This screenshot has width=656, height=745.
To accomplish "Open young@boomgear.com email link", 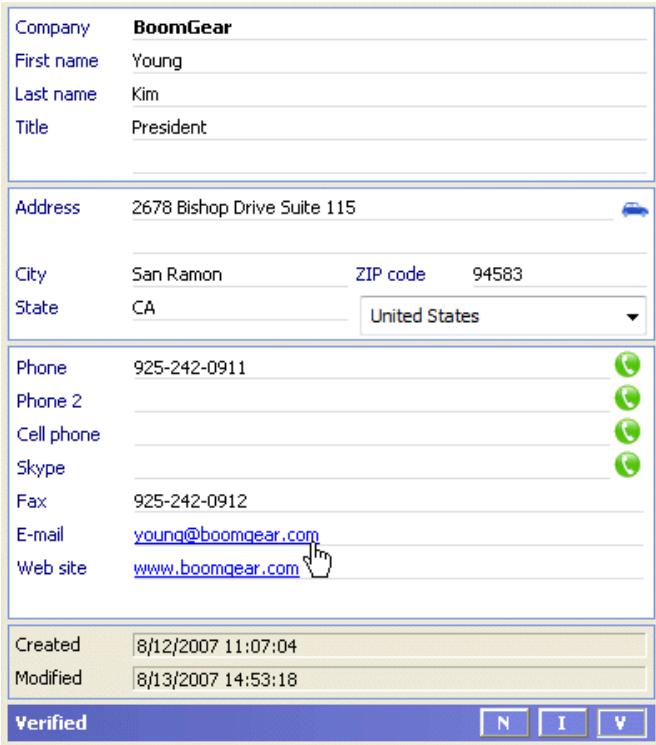I will tap(226, 535).
